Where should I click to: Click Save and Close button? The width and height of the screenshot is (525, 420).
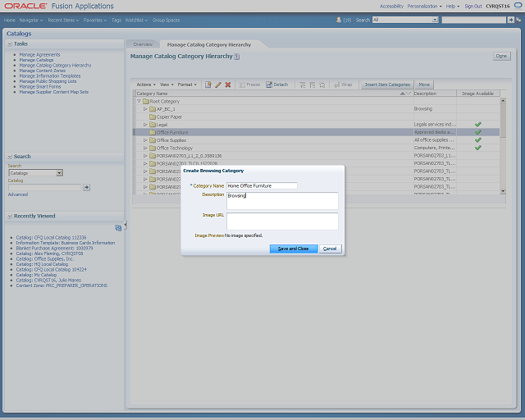click(x=294, y=249)
